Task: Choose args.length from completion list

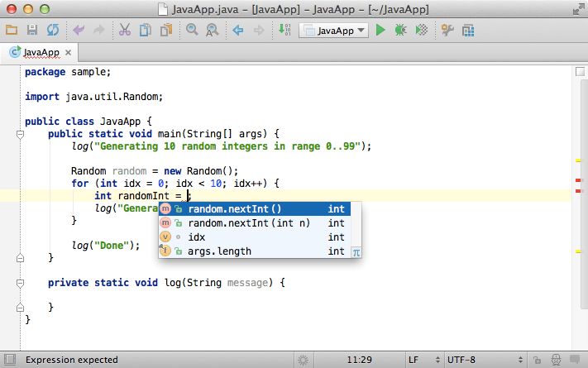Action: (255, 251)
